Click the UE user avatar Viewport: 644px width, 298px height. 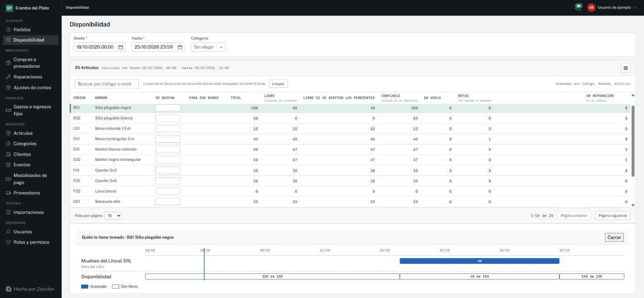[x=591, y=7]
